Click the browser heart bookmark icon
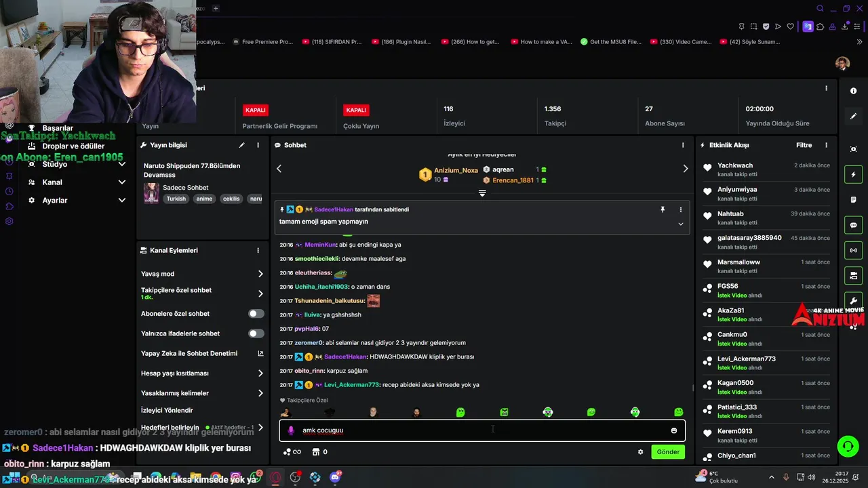868x488 pixels. (790, 26)
